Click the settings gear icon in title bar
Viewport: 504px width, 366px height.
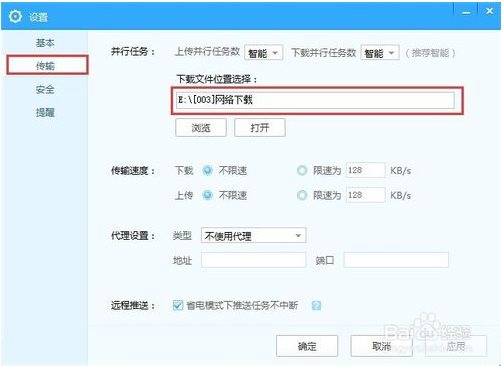pos(15,16)
